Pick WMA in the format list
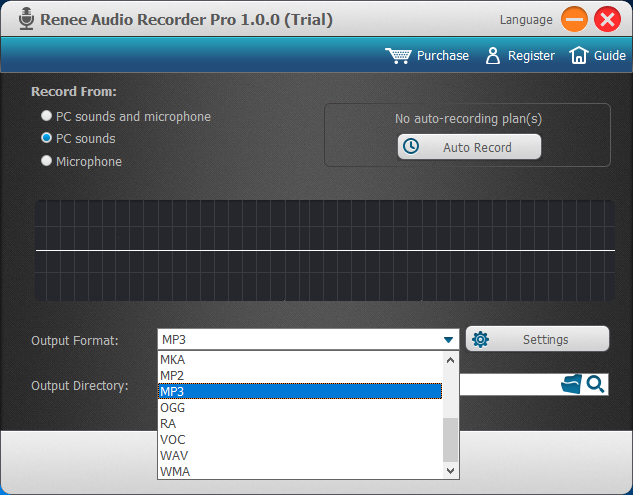Screen dimensions: 633x495 174,471
